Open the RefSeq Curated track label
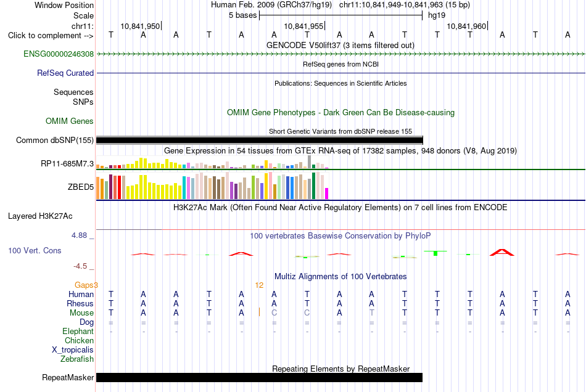Image resolution: width=586 pixels, height=392 pixels. click(65, 73)
